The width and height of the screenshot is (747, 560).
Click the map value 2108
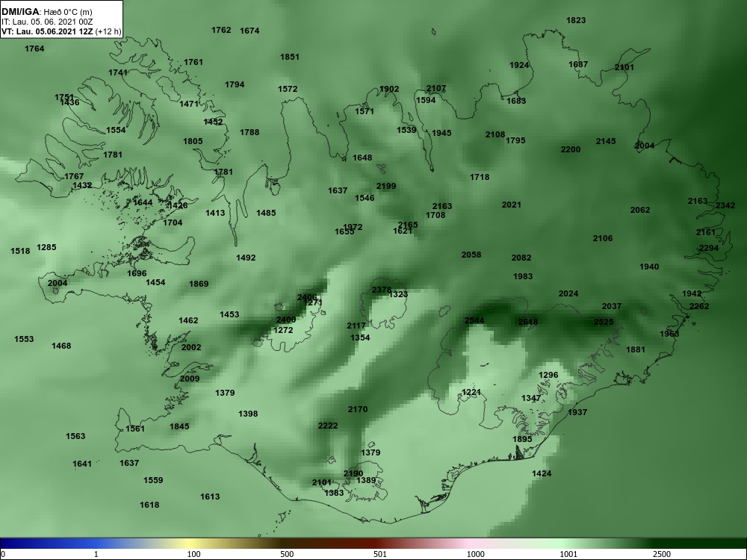495,134
